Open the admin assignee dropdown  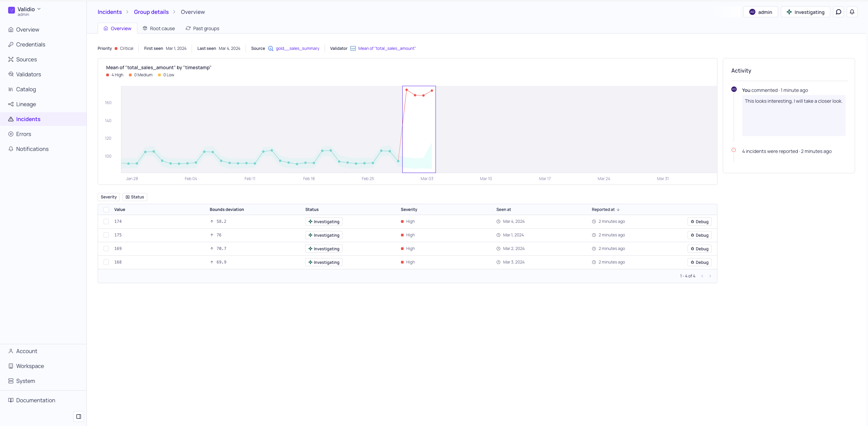click(760, 12)
